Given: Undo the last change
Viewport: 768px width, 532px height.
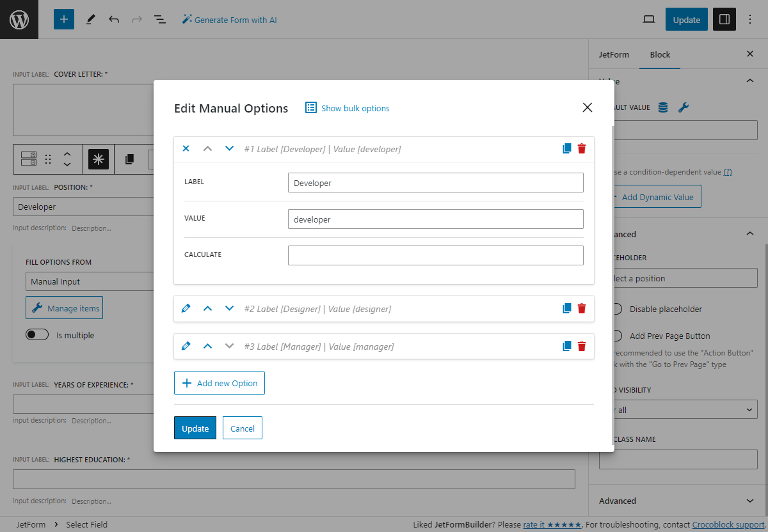Looking at the screenshot, I should tap(114, 20).
